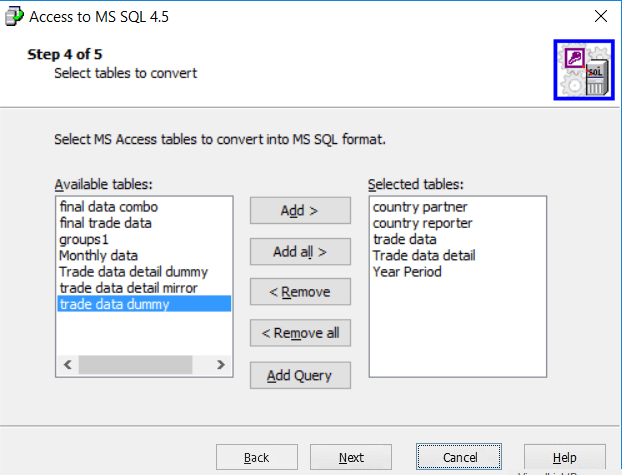Select highlighted 'trade data dummy' table
The height and width of the screenshot is (475, 623).
coord(144,304)
